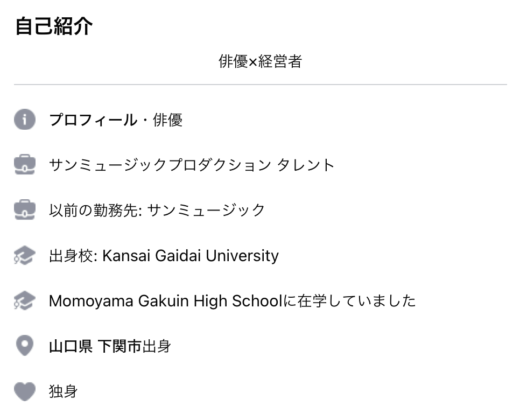This screenshot has height=420, width=520.
Task: Select the サンミュージックプロダクション タレント work entry
Action: (x=191, y=165)
